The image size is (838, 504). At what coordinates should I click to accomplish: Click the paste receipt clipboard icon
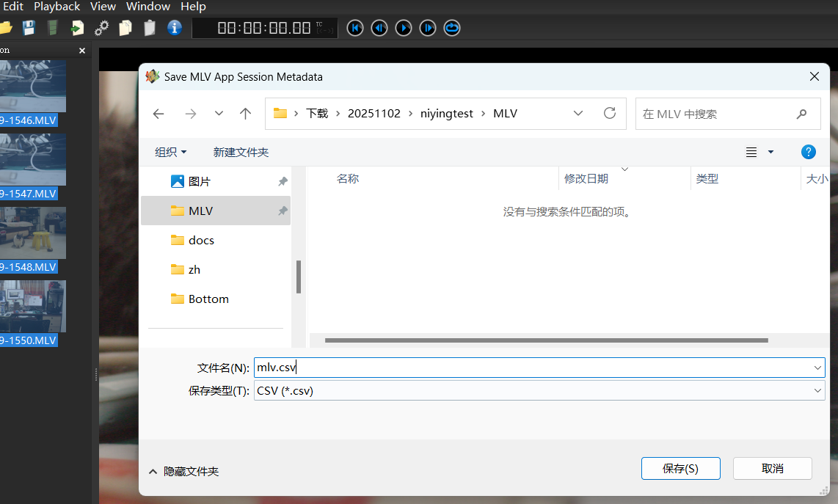point(150,28)
